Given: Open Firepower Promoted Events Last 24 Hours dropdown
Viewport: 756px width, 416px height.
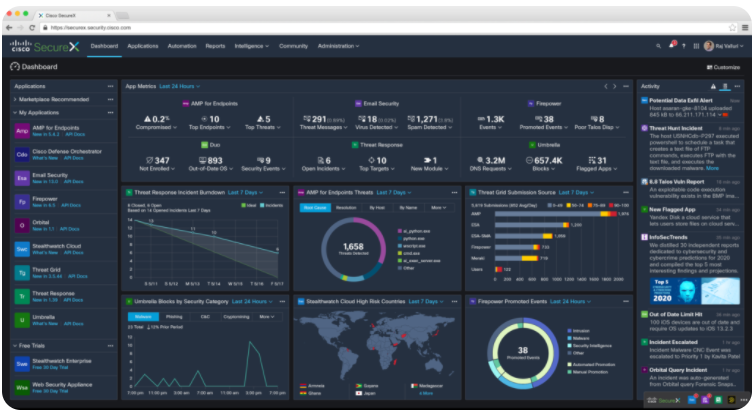Looking at the screenshot, I should pos(570,301).
